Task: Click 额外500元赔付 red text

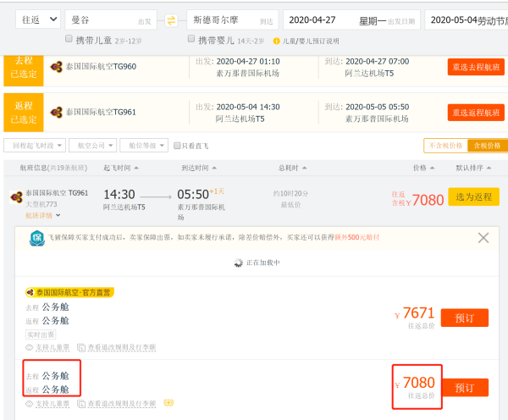Action: tap(356, 237)
